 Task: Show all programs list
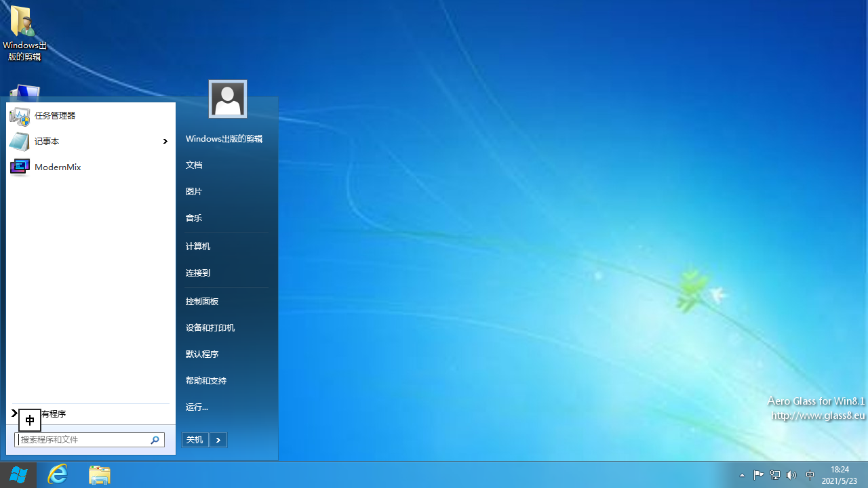tap(90, 414)
